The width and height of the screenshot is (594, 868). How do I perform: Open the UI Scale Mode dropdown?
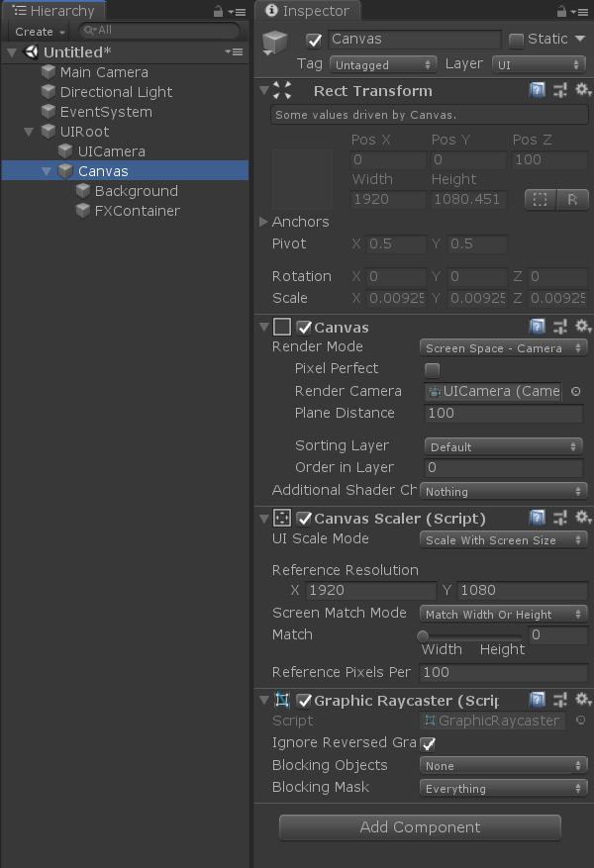(505, 539)
